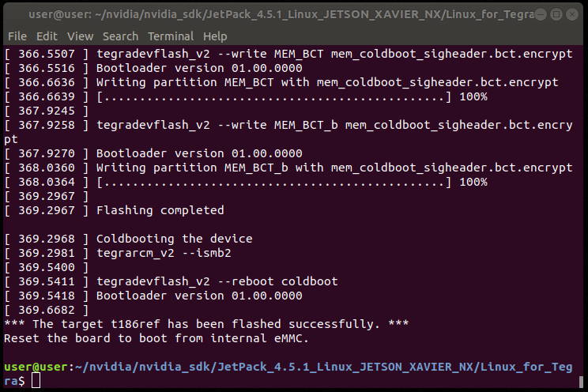Click the 'flashed successfully' message line
The width and height of the screenshot is (588, 392).
[206, 324]
